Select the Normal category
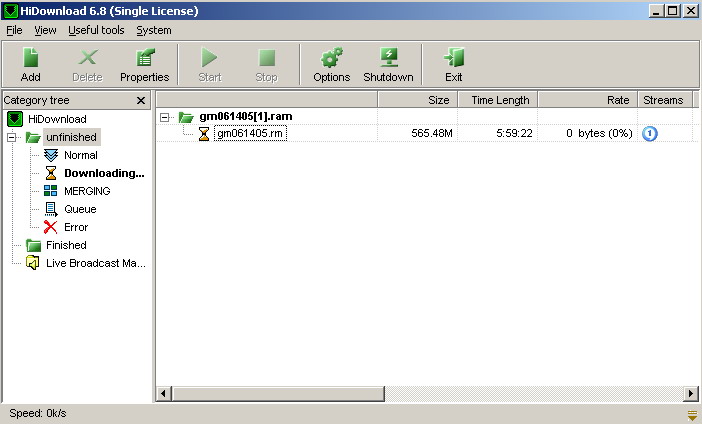Screen dimensions: 702x424 click(x=81, y=155)
